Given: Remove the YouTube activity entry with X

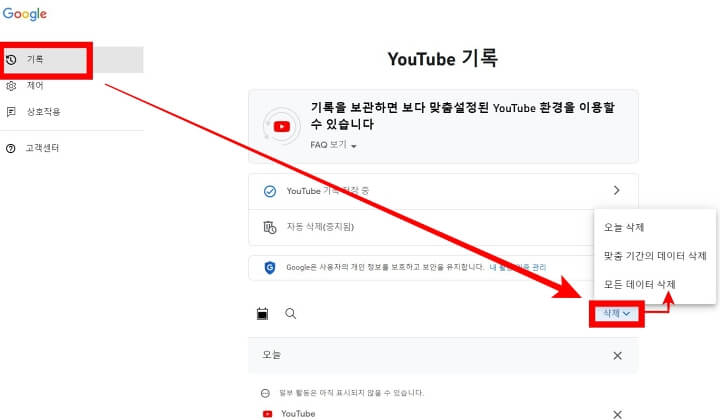Looking at the screenshot, I should [618, 414].
